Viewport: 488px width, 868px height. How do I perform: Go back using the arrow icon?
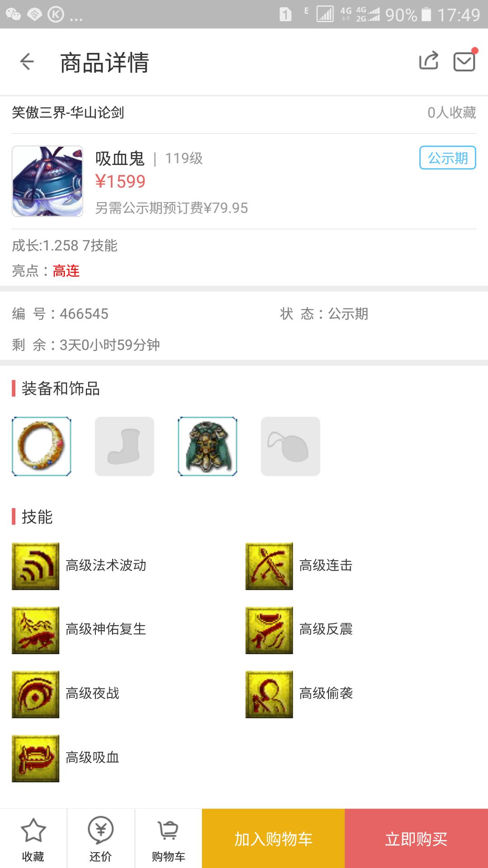(x=27, y=61)
